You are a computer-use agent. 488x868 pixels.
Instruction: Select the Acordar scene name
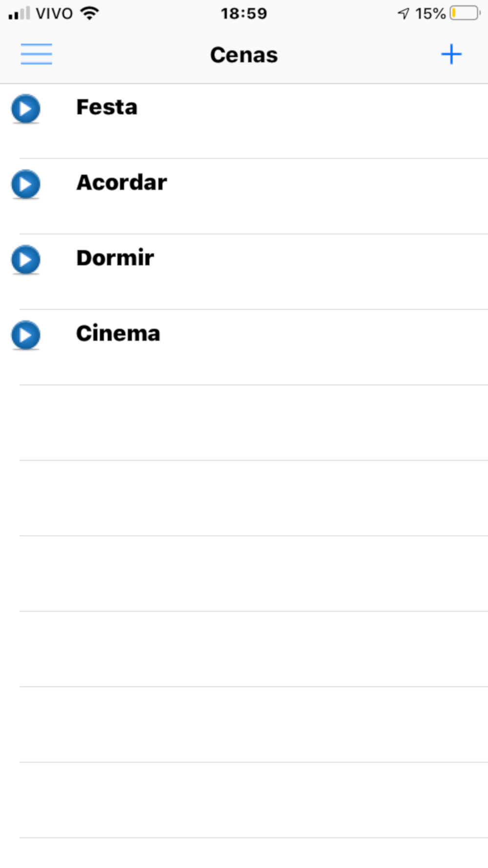coord(122,183)
